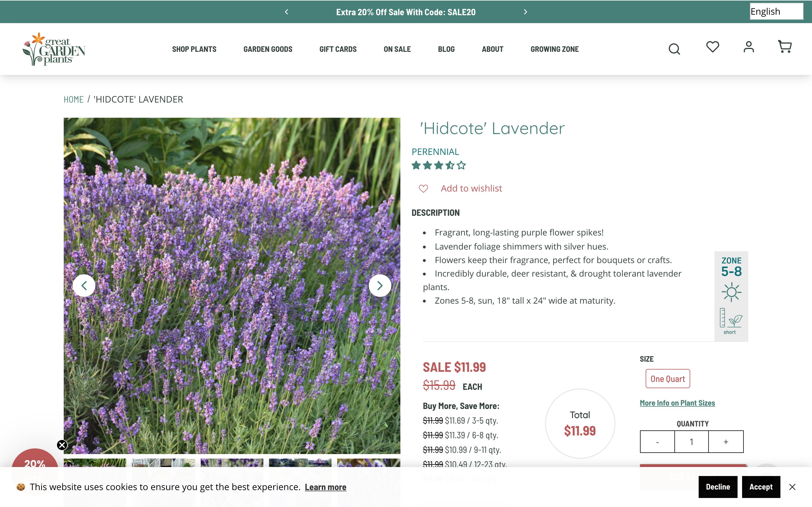Increase quantity with plus button

click(726, 442)
